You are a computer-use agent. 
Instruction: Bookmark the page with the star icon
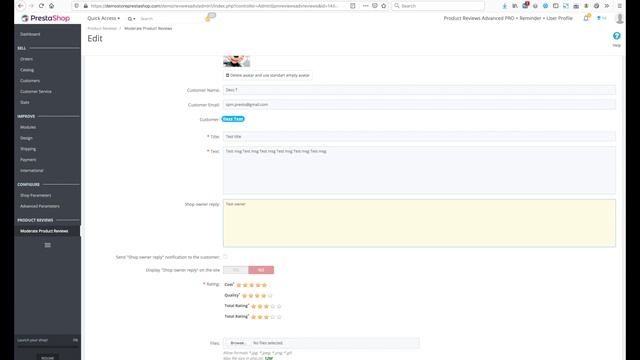[384, 6]
